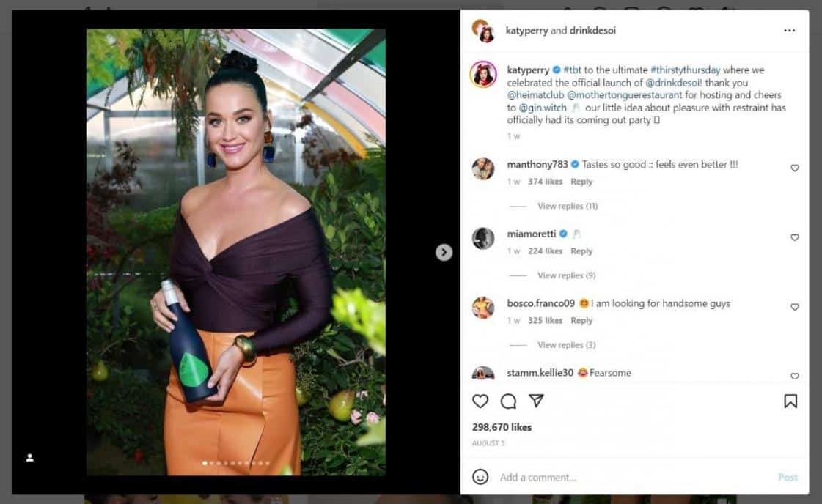Screen dimensions: 822x504
Task: Reply to manthony783's comment
Action: click(581, 181)
